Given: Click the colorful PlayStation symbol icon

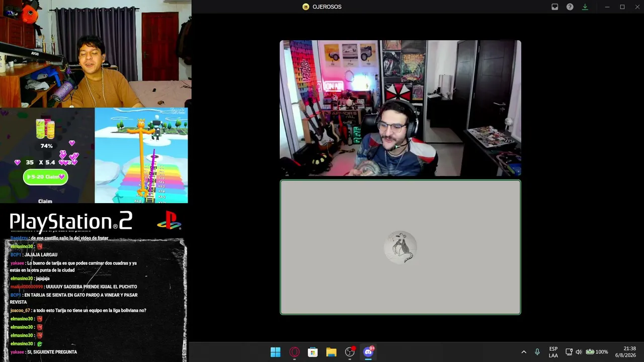Looking at the screenshot, I should point(169,221).
